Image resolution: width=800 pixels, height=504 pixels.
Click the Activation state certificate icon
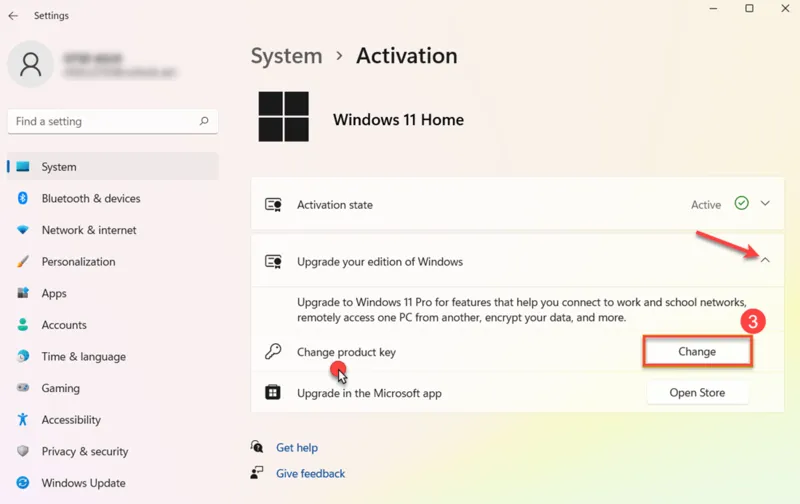pyautogui.click(x=273, y=205)
